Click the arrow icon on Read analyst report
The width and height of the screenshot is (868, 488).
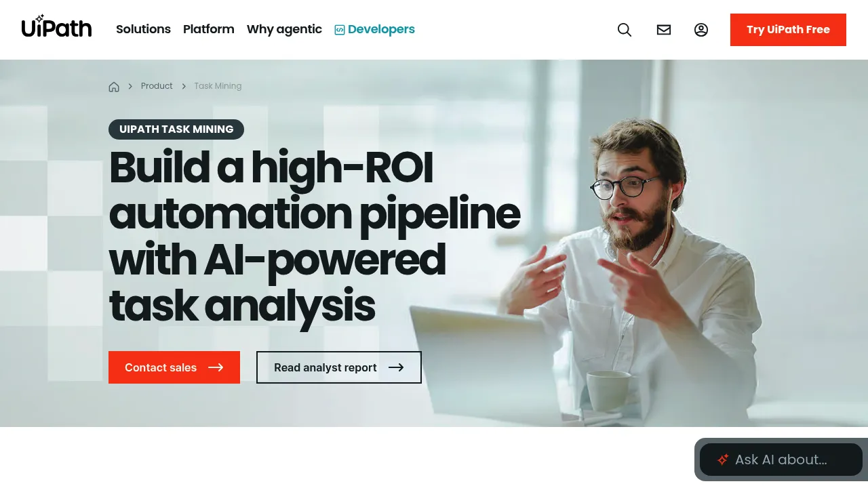[x=396, y=367]
